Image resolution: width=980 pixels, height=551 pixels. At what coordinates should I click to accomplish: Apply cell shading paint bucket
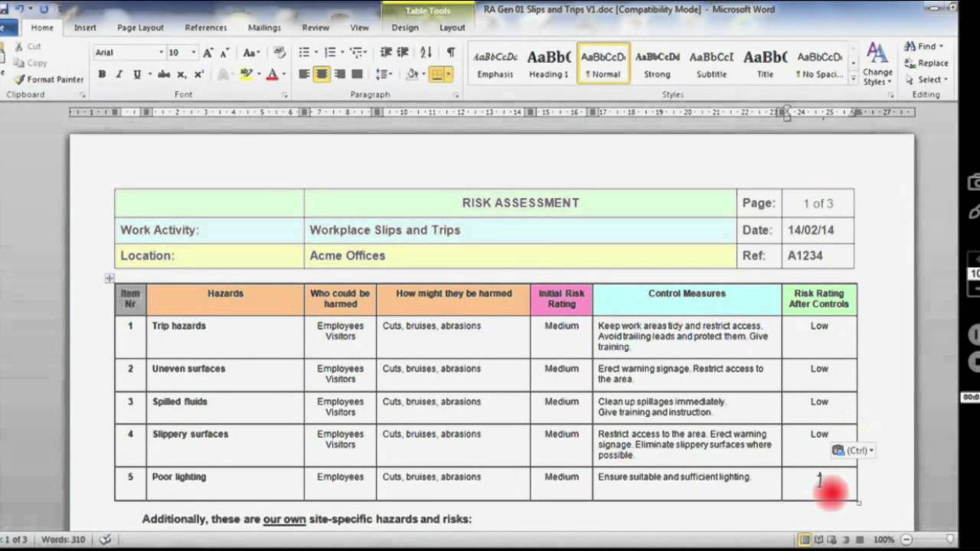coord(412,74)
